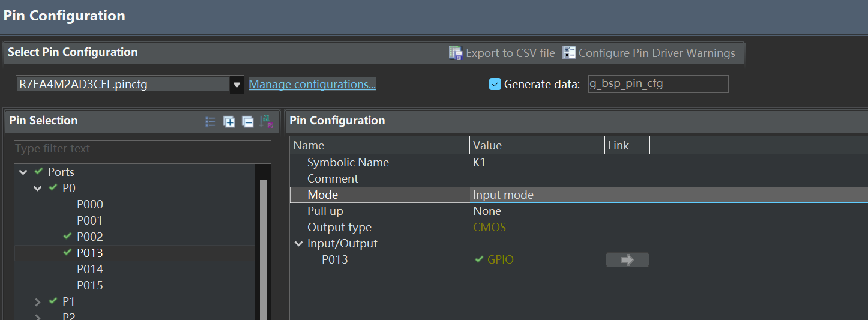Select pin P000 in the tree
Image resolution: width=868 pixels, height=320 pixels.
coord(90,204)
